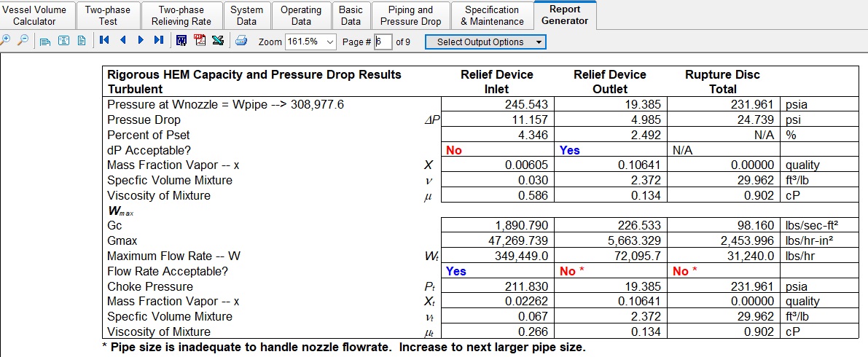Click rupture disc pressure drop 24.739

[755, 119]
